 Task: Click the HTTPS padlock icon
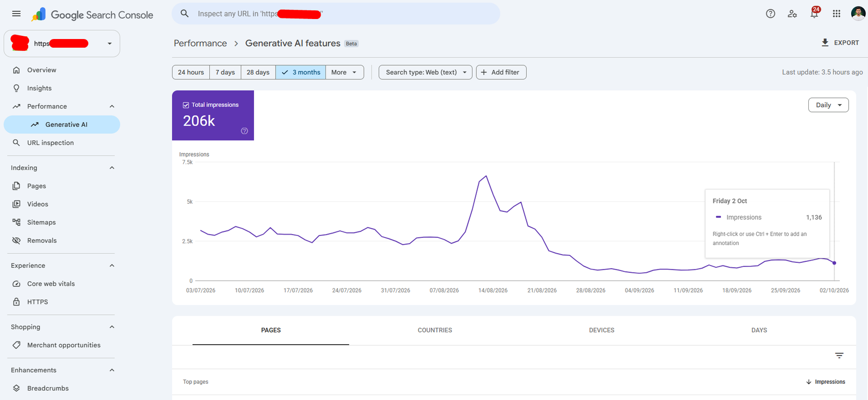point(16,302)
